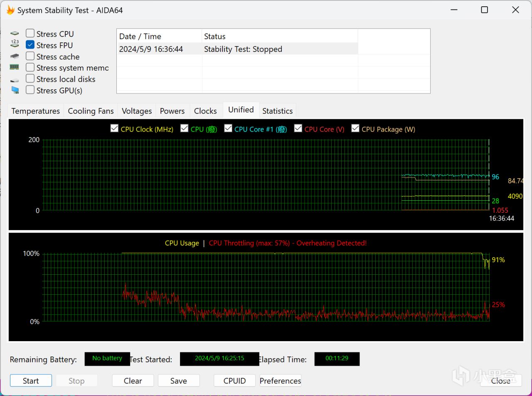Close the window with the title bar X

click(x=516, y=10)
